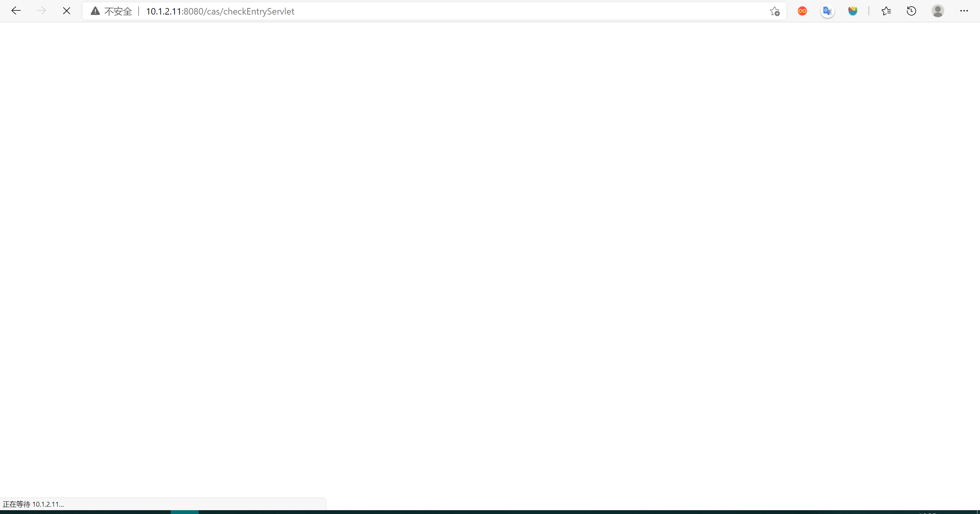Expand the Settings and more menu
Viewport: 980px width, 514px height.
point(964,11)
